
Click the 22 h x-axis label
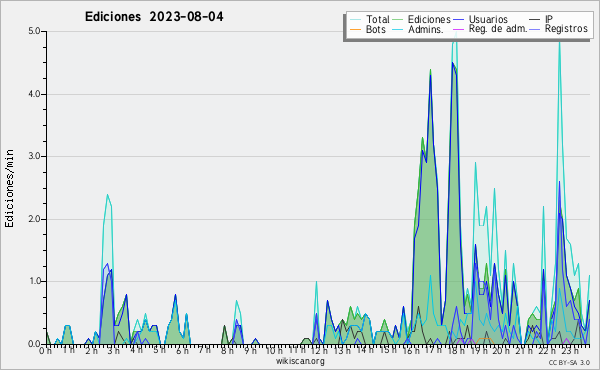[x=546, y=351]
